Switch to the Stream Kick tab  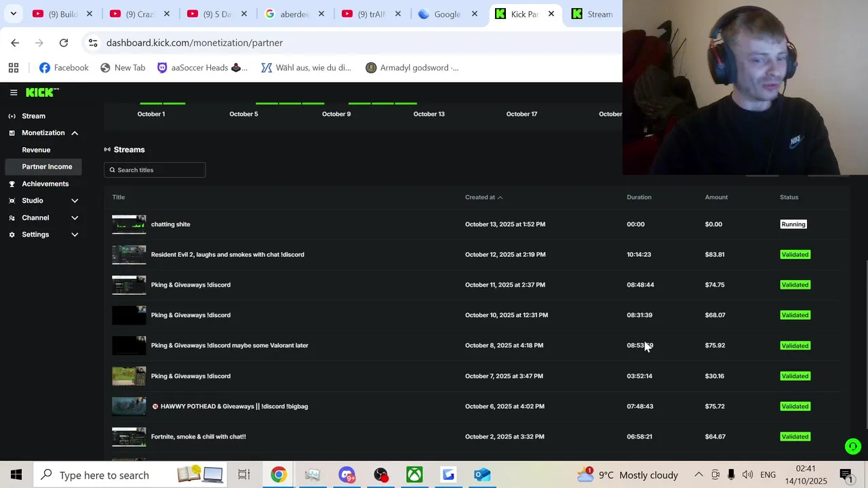click(593, 14)
